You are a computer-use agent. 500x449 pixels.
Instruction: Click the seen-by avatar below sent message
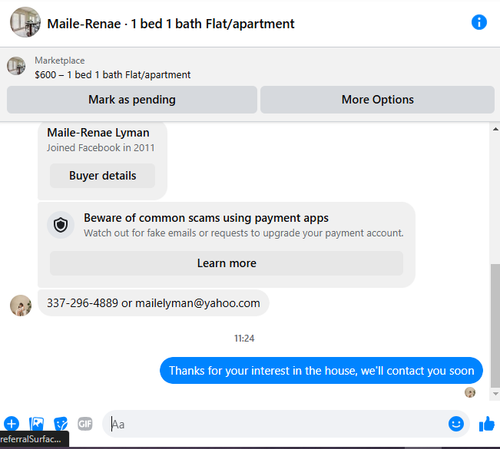(470, 393)
